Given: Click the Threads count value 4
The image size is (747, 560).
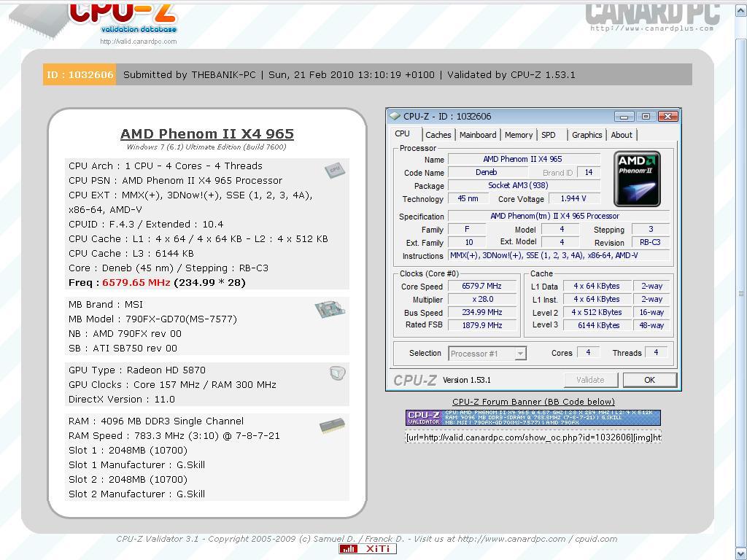Looking at the screenshot, I should tap(656, 353).
